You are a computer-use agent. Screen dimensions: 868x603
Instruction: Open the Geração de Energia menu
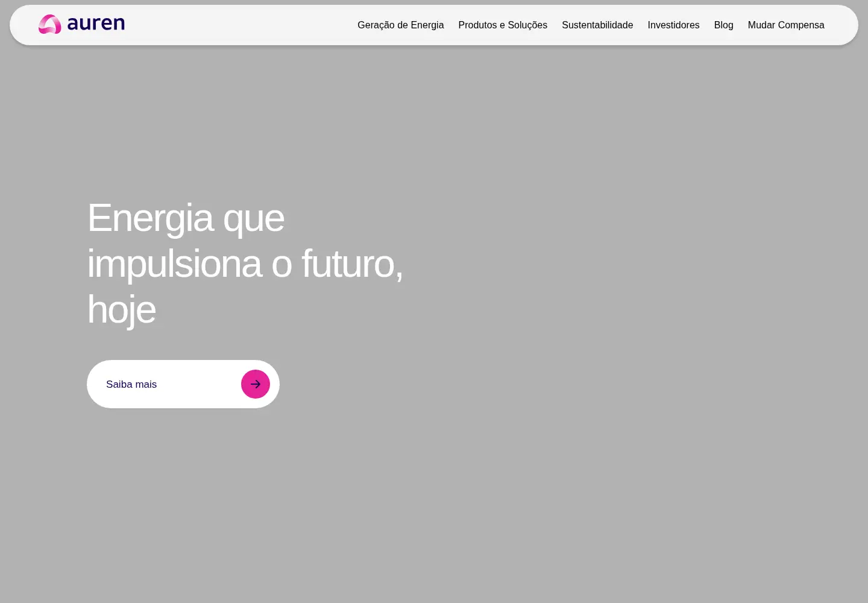[401, 25]
